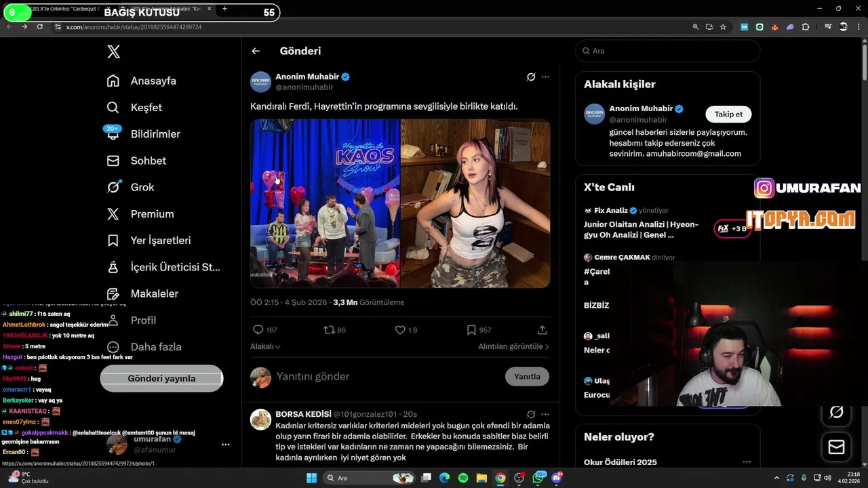
Task: Open the taskbar weather widget
Action: point(28,478)
